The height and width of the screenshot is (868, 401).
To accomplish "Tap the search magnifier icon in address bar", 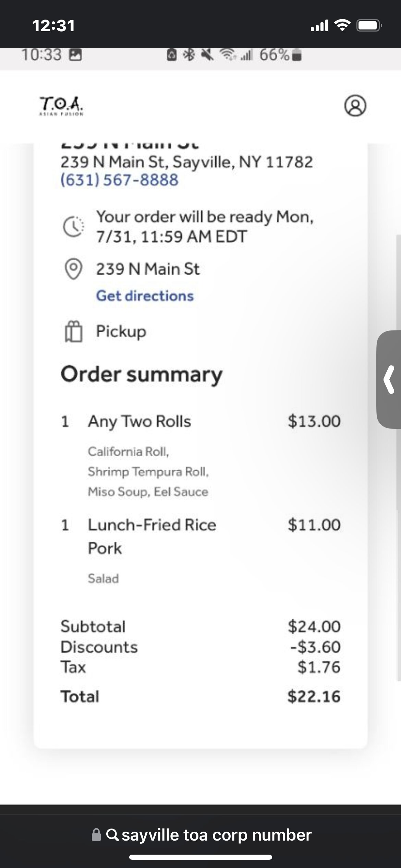I will pyautogui.click(x=112, y=834).
